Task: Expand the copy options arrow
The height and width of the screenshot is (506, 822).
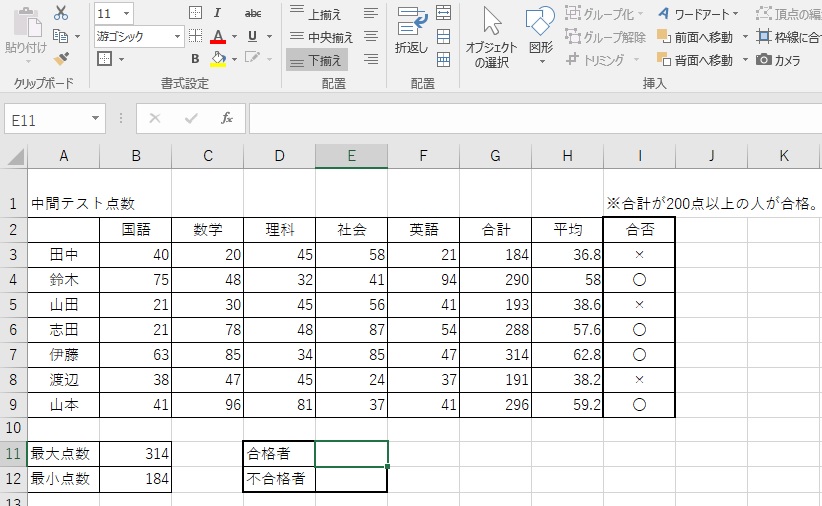Action: pyautogui.click(x=78, y=36)
